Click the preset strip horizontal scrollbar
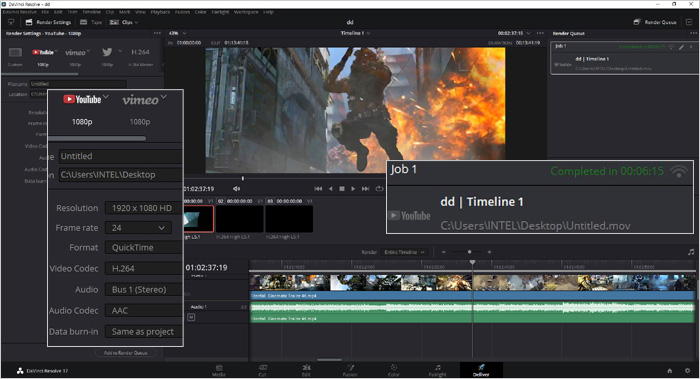700x379 pixels. coord(41,74)
